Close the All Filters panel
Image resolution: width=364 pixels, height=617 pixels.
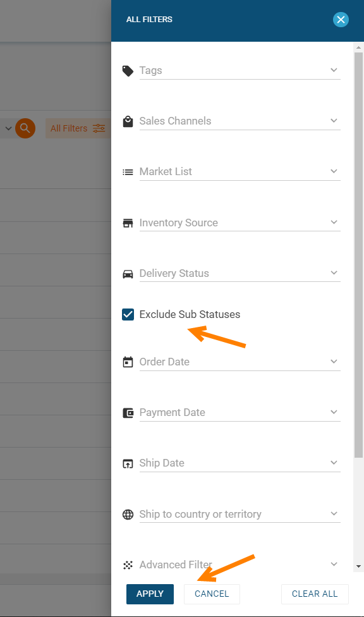[341, 20]
